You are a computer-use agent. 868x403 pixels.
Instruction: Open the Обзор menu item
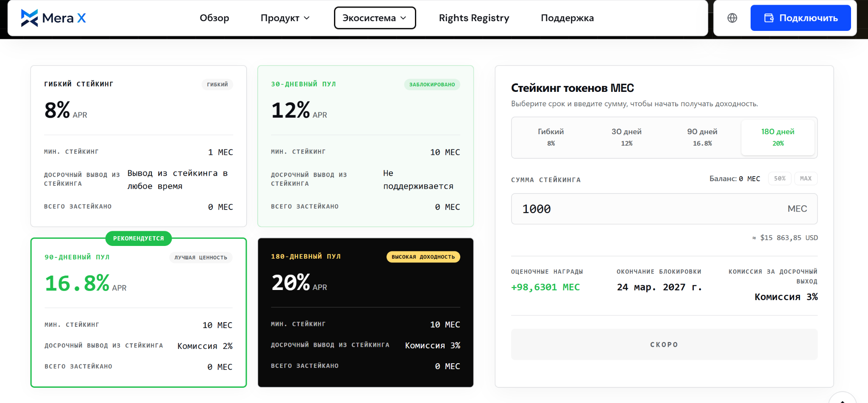point(214,18)
